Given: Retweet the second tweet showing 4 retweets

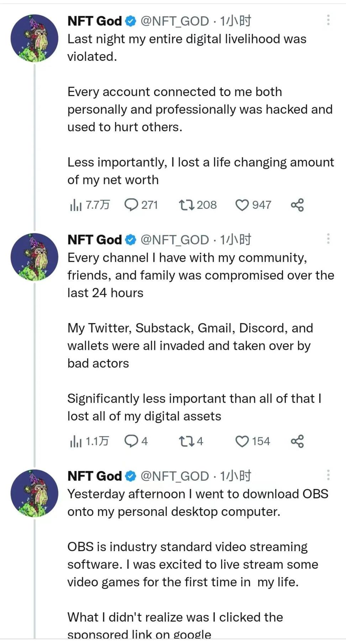Looking at the screenshot, I should (186, 441).
